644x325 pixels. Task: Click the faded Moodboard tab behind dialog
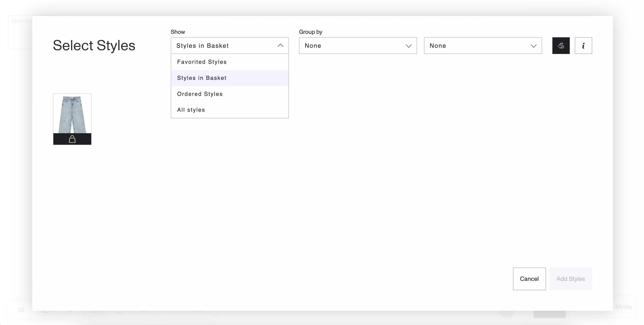[21, 21]
